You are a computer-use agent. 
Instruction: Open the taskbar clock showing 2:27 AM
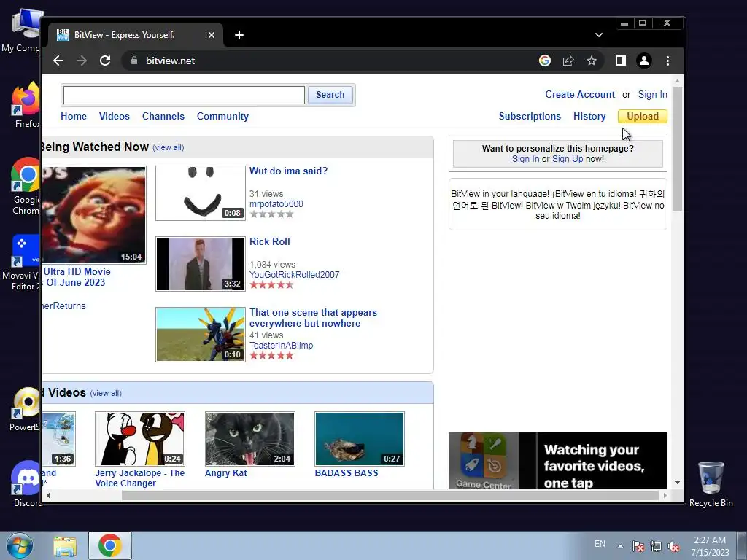(710, 545)
